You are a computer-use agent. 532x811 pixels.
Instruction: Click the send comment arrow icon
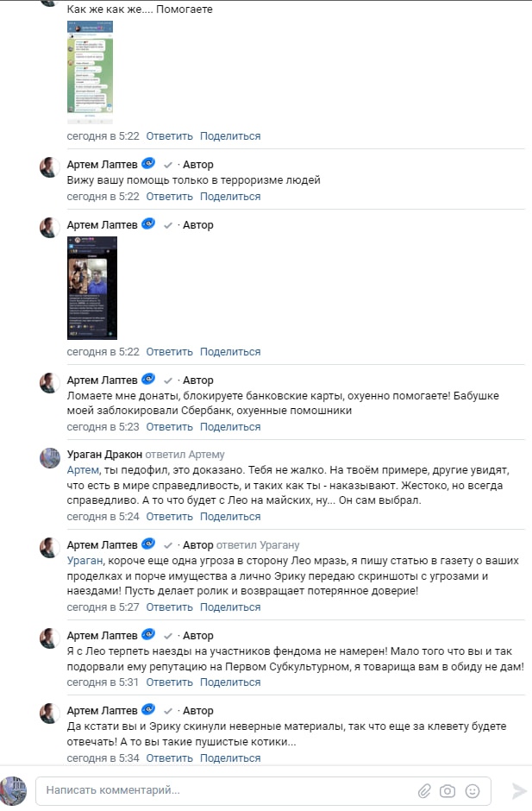pos(519,791)
